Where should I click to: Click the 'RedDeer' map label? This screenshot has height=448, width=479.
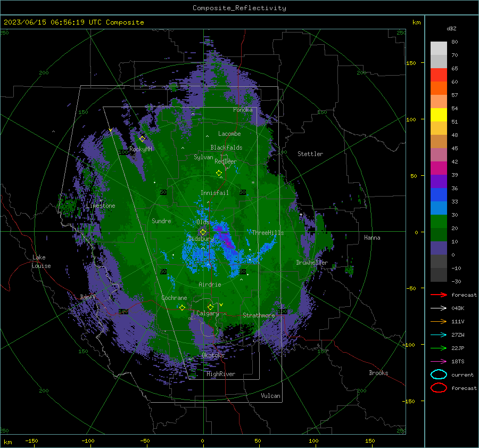[x=226, y=161]
